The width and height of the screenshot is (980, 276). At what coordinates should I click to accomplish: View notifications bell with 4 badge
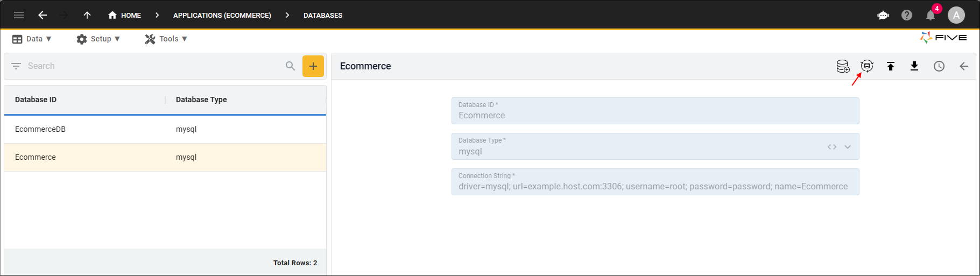pyautogui.click(x=932, y=14)
